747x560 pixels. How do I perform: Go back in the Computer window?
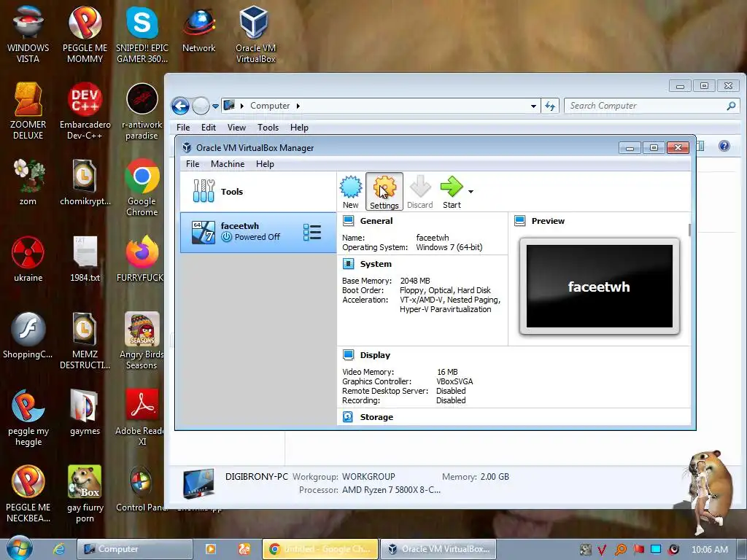pyautogui.click(x=181, y=106)
